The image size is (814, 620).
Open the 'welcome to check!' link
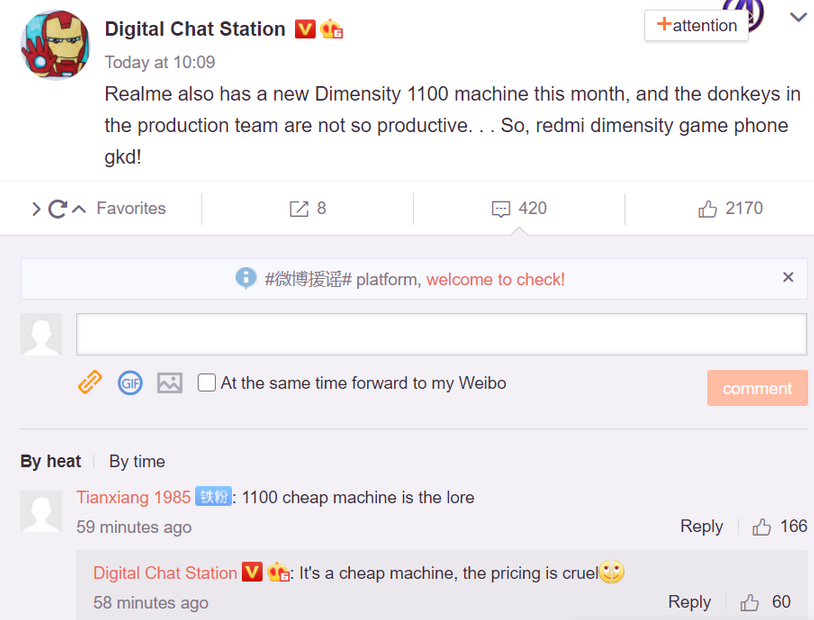(495, 279)
